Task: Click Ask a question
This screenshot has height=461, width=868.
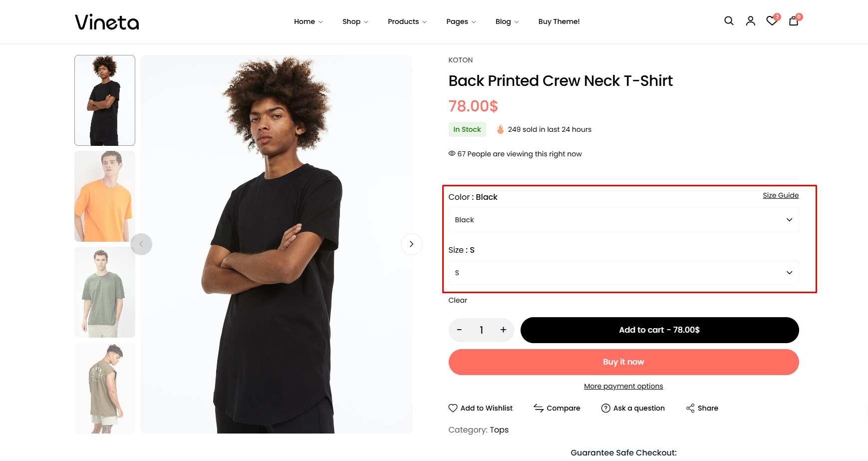Action: pyautogui.click(x=633, y=408)
